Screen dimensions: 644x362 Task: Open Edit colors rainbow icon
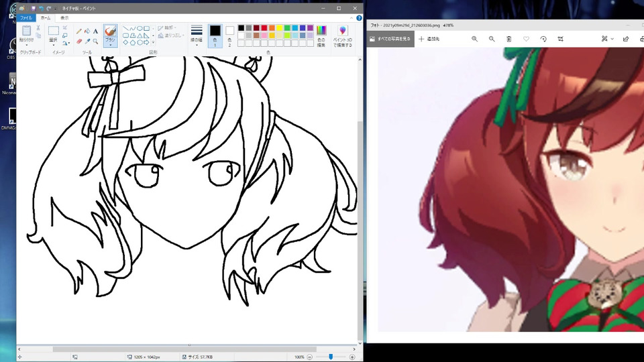point(321,30)
